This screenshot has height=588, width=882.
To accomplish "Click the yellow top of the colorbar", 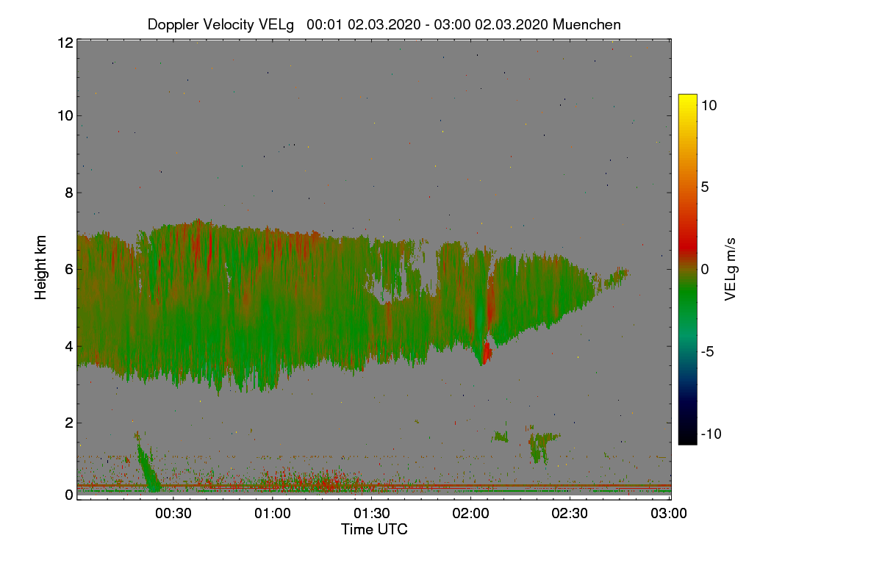I will tap(687, 99).
